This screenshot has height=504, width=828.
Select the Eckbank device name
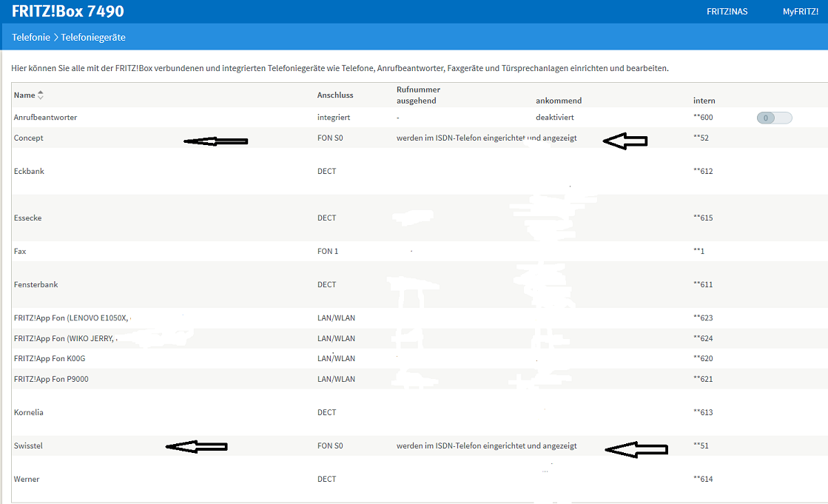point(29,171)
